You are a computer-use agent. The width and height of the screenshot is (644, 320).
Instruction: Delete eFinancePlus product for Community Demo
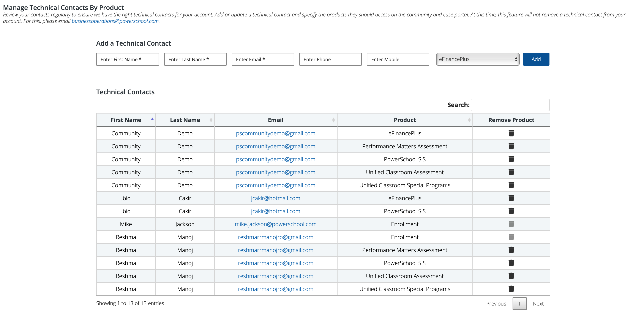[511, 133]
